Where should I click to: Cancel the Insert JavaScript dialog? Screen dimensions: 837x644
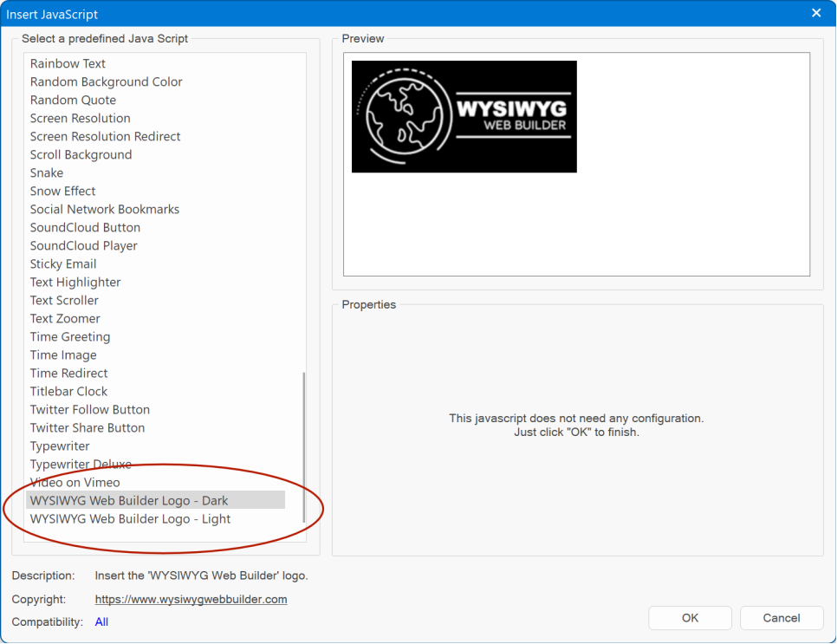tap(781, 618)
